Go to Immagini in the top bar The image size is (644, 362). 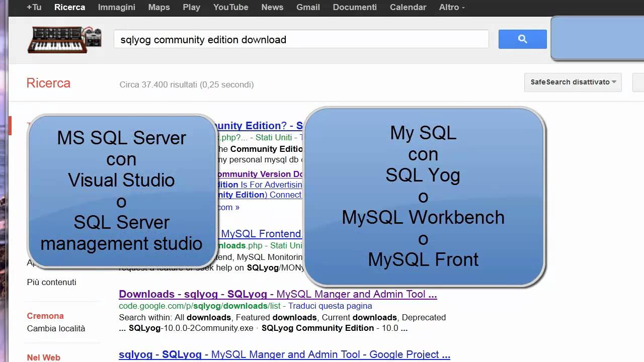(x=116, y=7)
